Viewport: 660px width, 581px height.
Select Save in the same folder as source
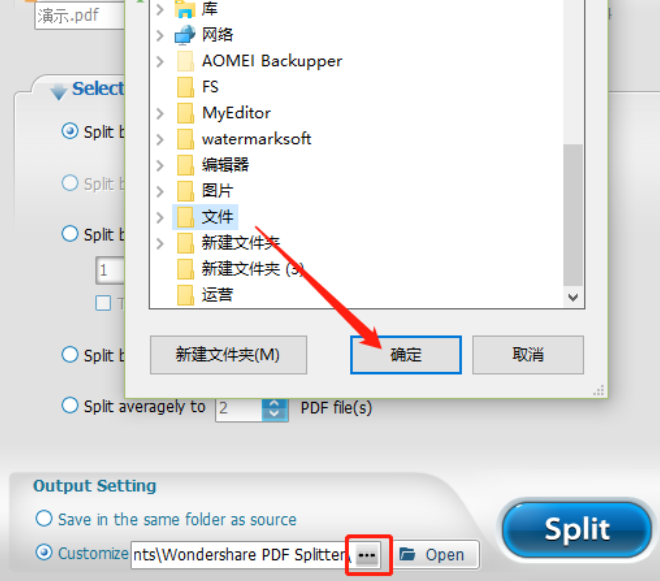pos(166,520)
